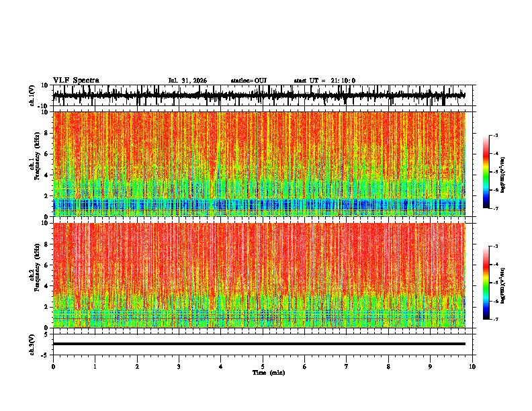This screenshot has height=411, width=532.
Task: Click the ch.2 color scale bar
Action: tap(486, 283)
